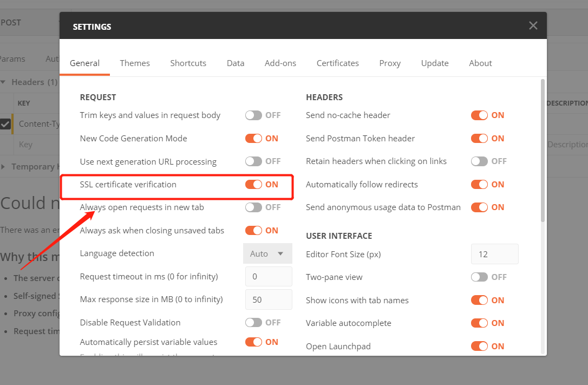Turn off Send no-cache header
The width and height of the screenshot is (588, 385).
click(480, 115)
